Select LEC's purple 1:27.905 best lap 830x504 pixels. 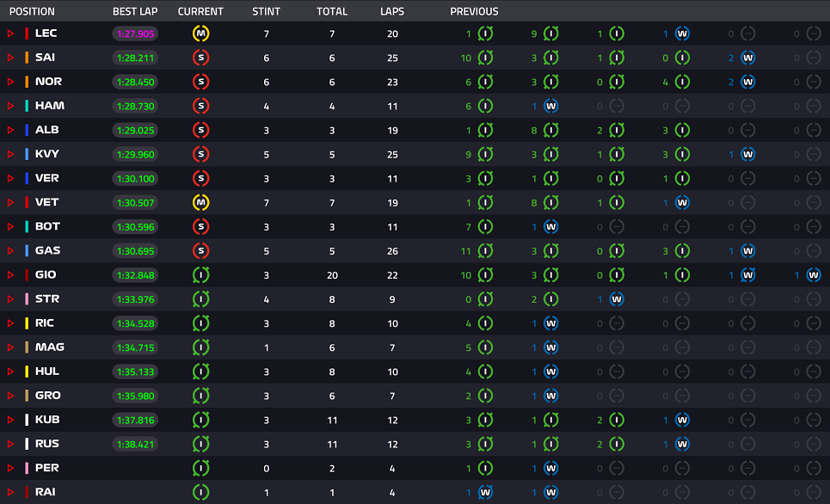[136, 34]
